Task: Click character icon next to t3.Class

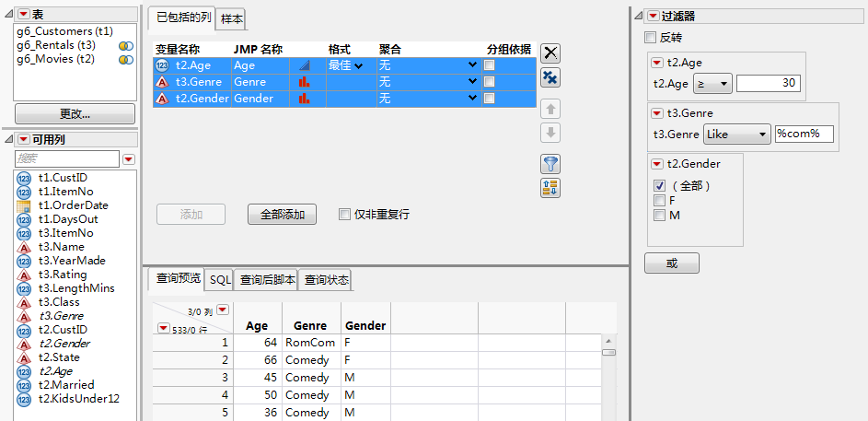Action: click(x=24, y=303)
